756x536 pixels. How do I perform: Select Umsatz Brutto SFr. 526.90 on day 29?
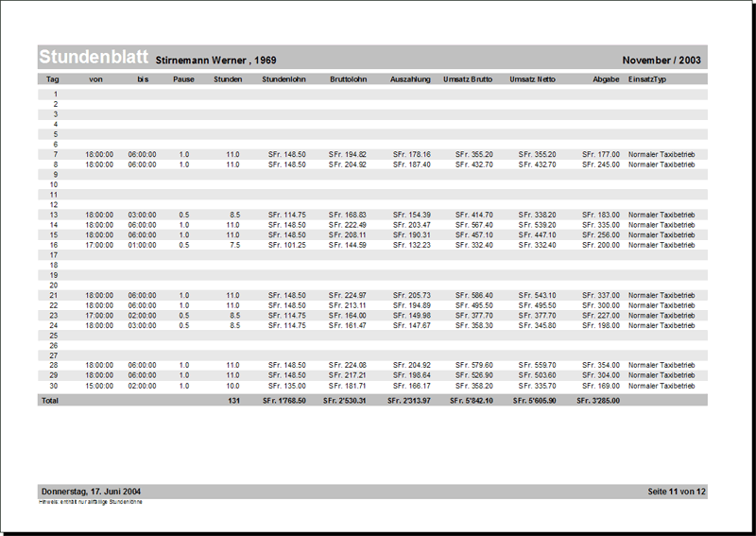474,375
